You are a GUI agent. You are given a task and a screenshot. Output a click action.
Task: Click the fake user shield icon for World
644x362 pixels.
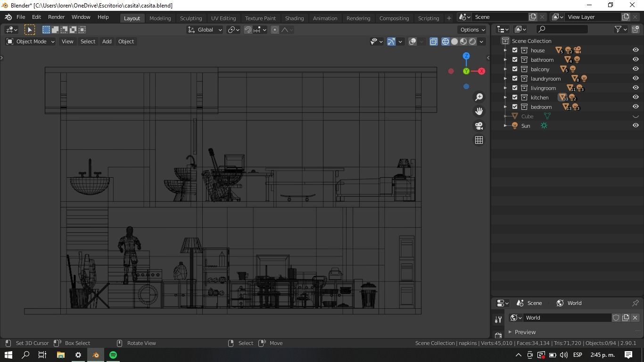pyautogui.click(x=616, y=318)
